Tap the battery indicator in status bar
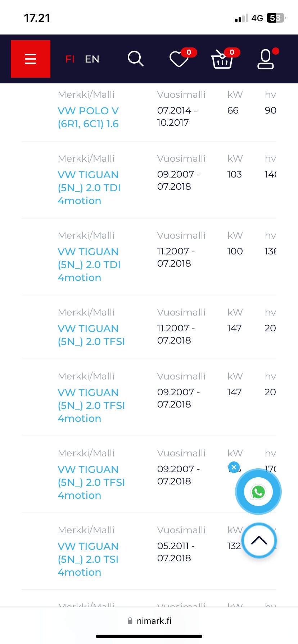Screen dimensions: 298x644 pos(275,18)
